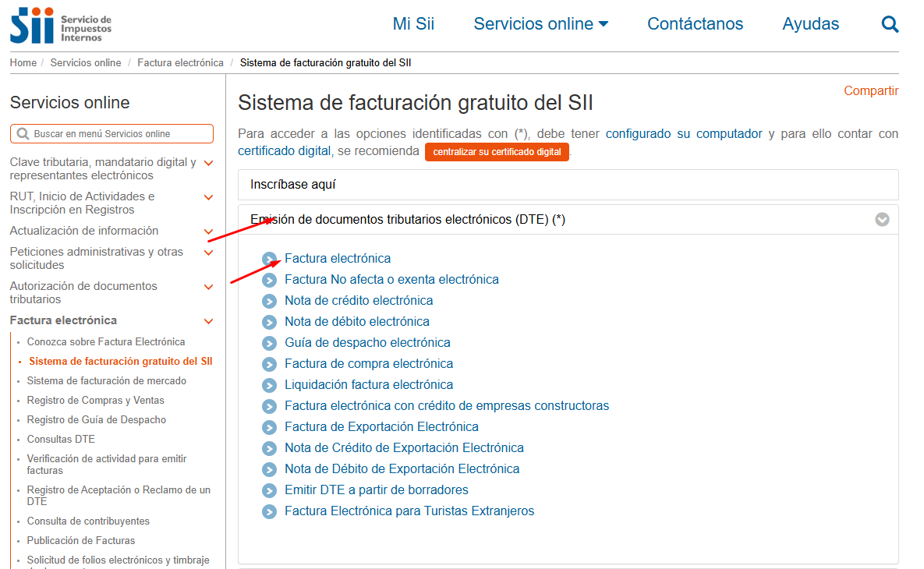
Task: Click arrow icon beside Liquidación factura electrónica
Action: tap(269, 386)
